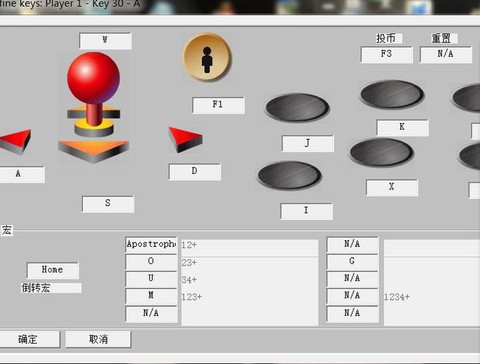480x364 pixels.
Task: Click the black button above the J key
Action: [297, 107]
